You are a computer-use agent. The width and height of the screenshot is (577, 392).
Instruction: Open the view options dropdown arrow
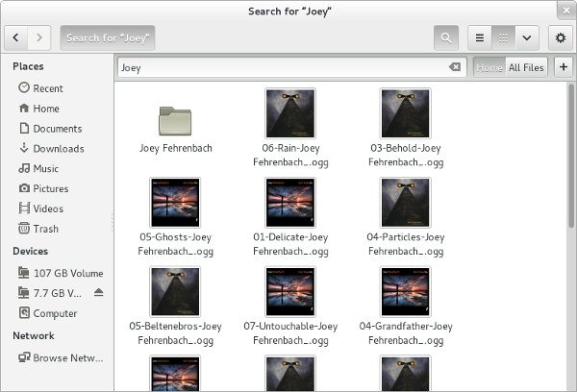(527, 37)
